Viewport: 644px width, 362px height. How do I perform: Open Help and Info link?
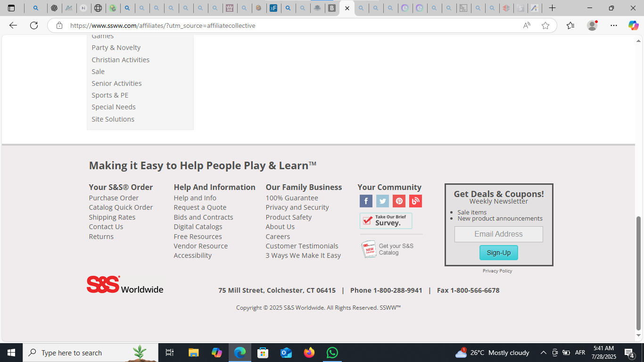point(195,198)
